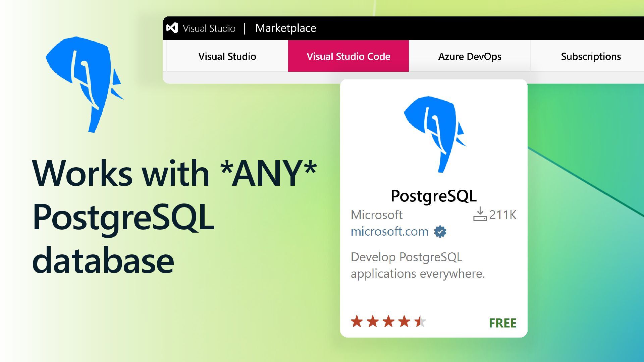Image resolution: width=644 pixels, height=362 pixels.
Task: Open the Visual Studio tab
Action: (x=227, y=56)
